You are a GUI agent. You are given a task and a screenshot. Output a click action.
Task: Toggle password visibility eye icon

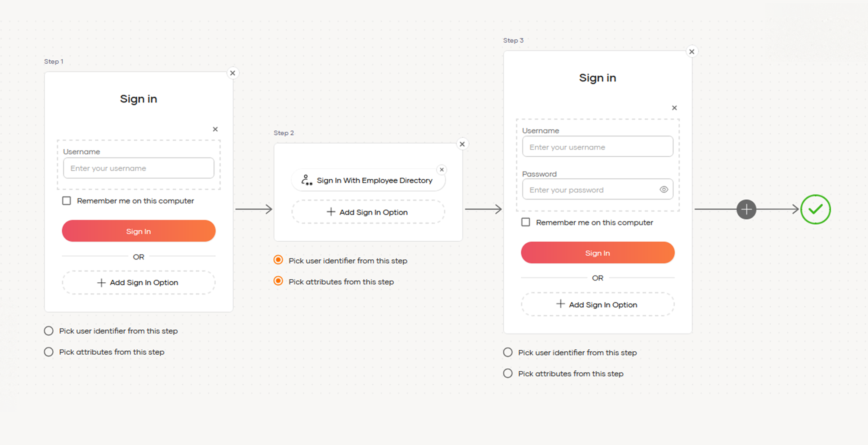click(664, 189)
